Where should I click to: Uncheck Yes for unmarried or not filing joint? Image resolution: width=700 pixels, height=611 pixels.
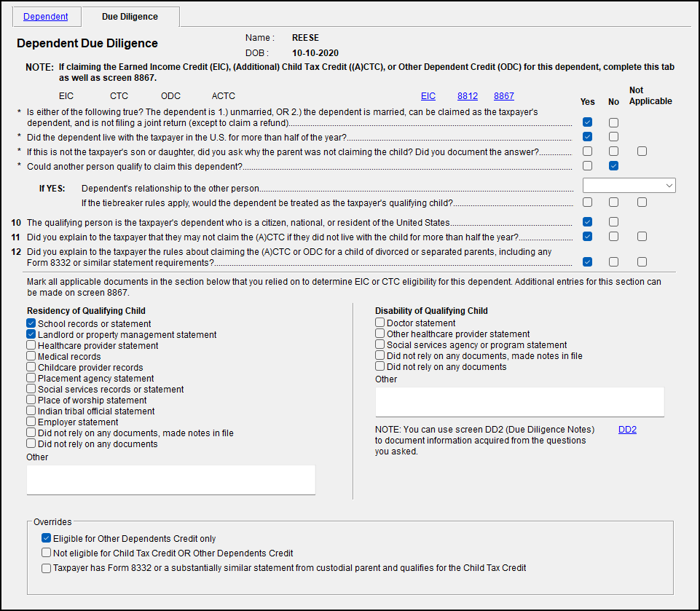tap(588, 122)
